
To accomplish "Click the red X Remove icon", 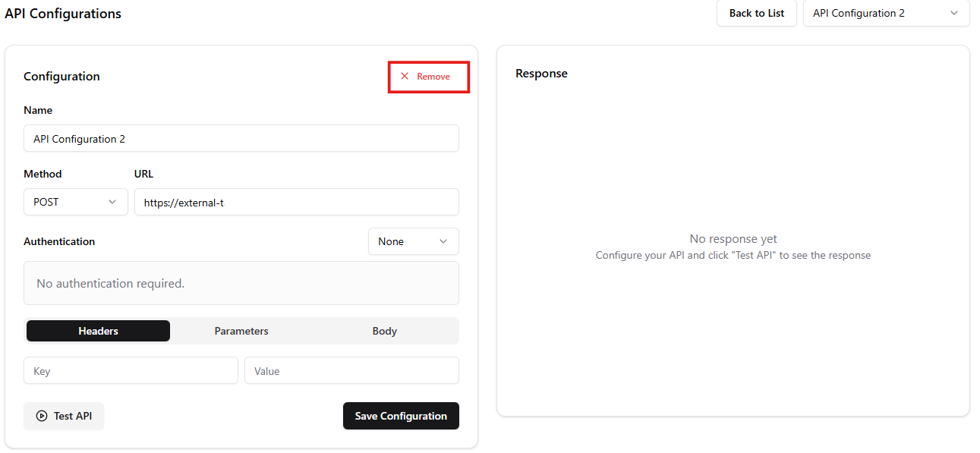I will click(404, 76).
